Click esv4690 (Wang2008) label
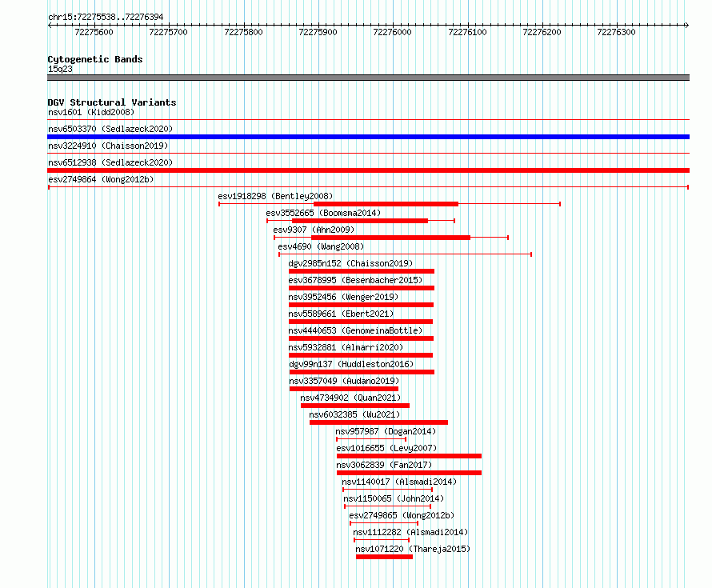712x588 pixels. pos(321,246)
